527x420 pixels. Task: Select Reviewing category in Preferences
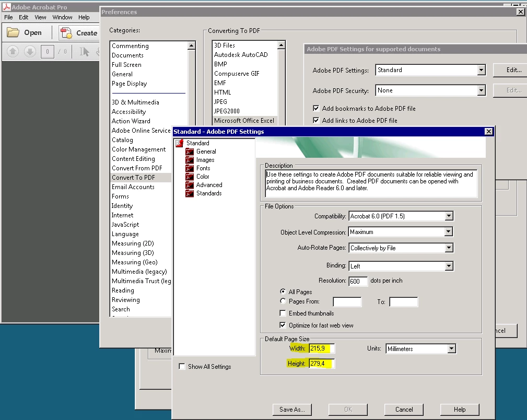pos(126,300)
